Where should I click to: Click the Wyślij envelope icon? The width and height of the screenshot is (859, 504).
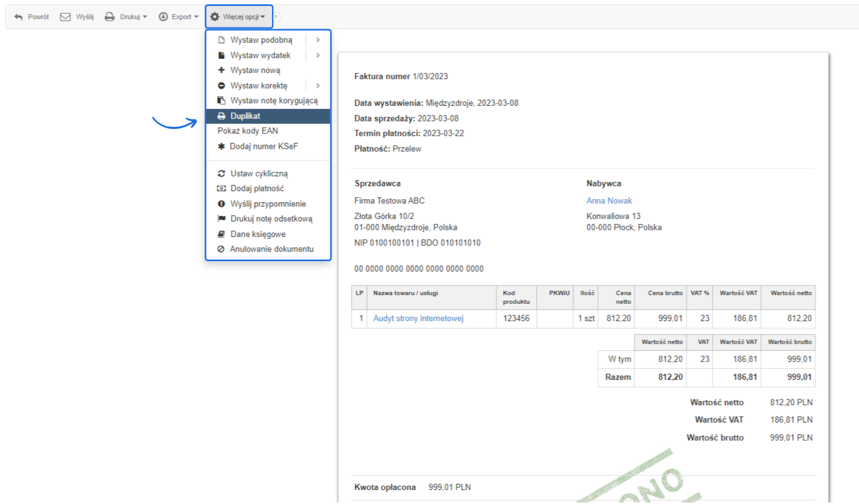point(65,17)
